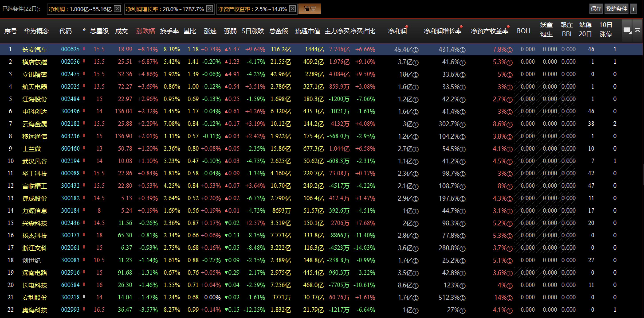Remove the 净利润增长率 filter condition
Image resolution: width=644 pixels, height=318 pixels.
coord(210,9)
